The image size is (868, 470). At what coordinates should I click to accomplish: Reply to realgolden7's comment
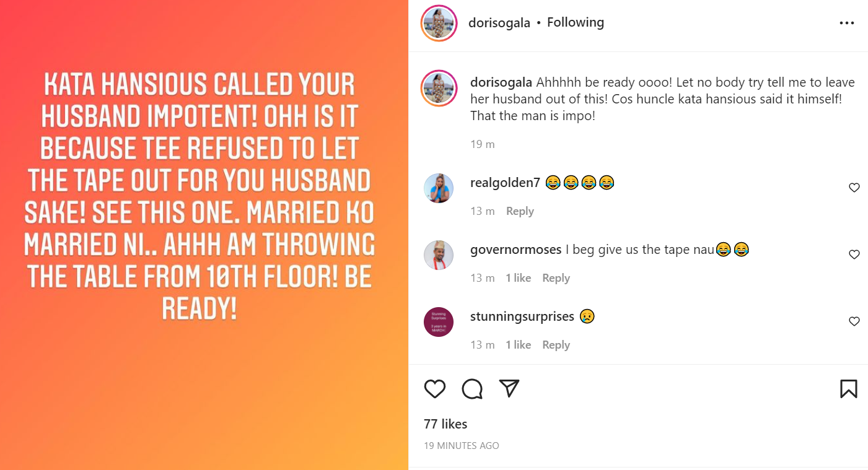pos(520,211)
